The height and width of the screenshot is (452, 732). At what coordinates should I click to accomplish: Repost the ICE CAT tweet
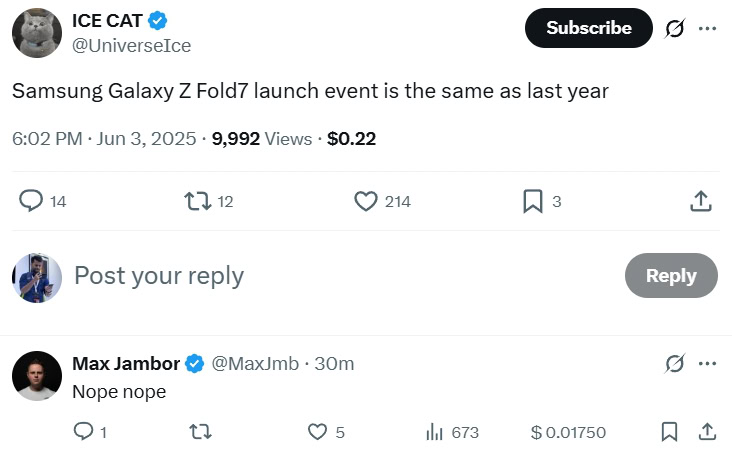click(x=198, y=201)
